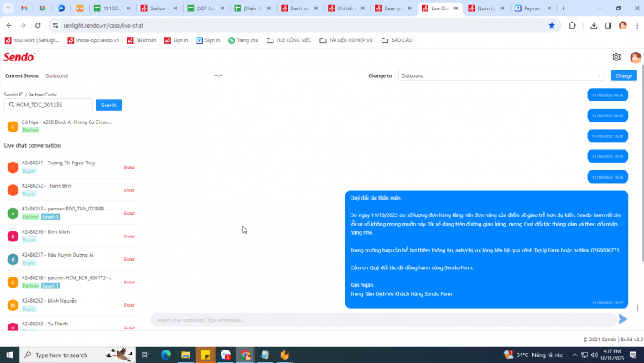Select partner Cô Nga search result
644x363 pixels.
(x=70, y=126)
